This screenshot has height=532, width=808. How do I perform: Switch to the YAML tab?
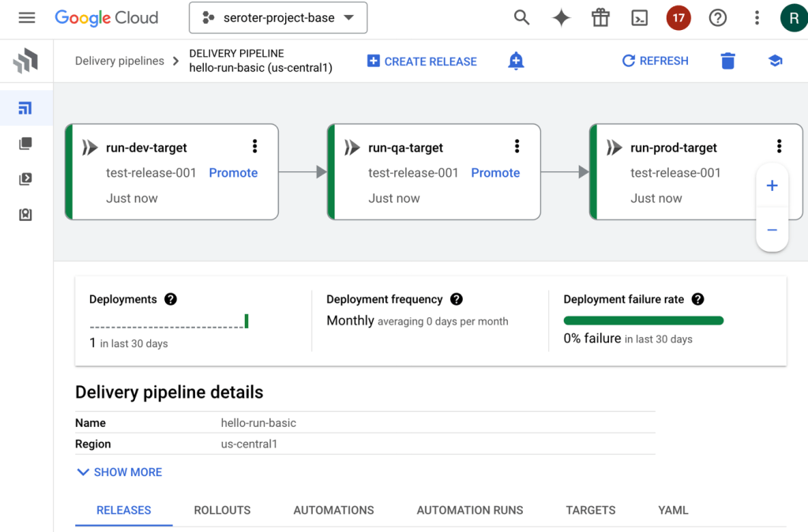click(x=673, y=510)
